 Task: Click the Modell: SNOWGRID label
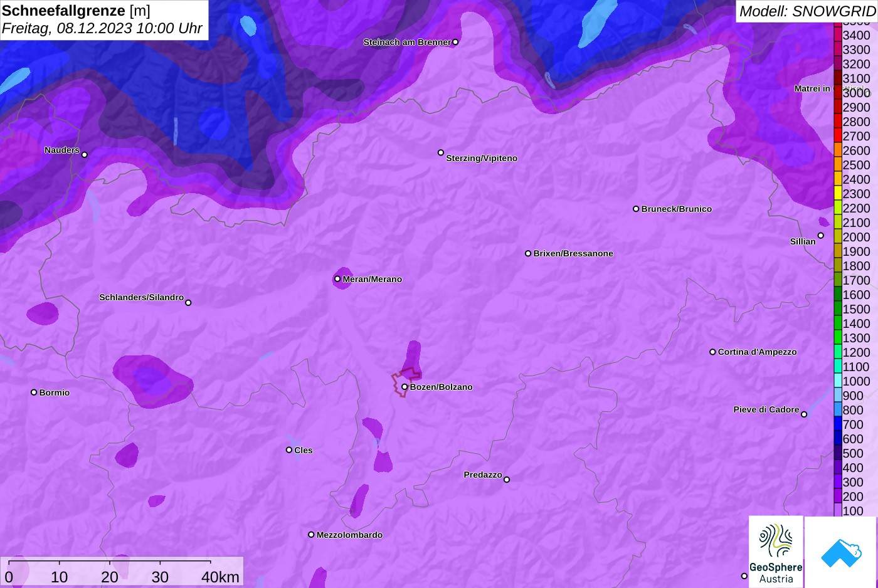pos(807,11)
